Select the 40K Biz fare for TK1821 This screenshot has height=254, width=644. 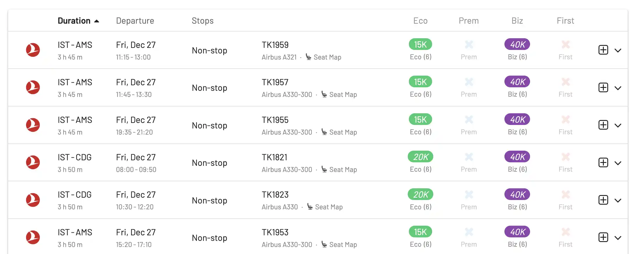pyautogui.click(x=517, y=157)
